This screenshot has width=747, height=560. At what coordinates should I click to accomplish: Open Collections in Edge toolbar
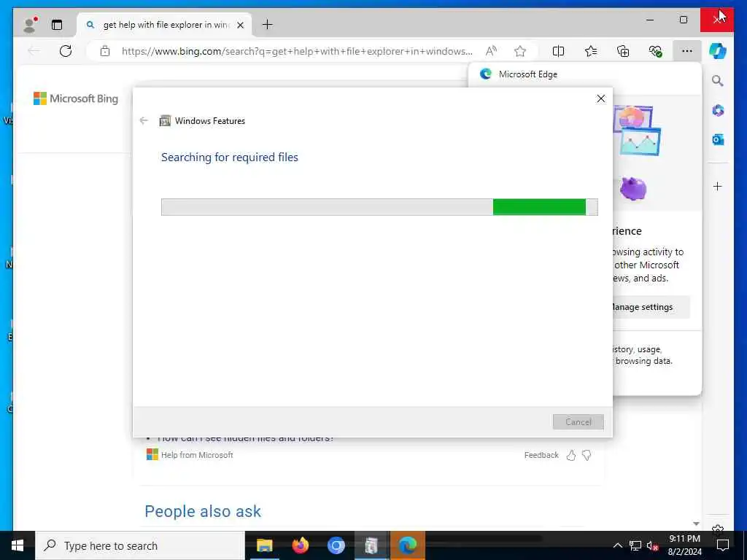623,51
